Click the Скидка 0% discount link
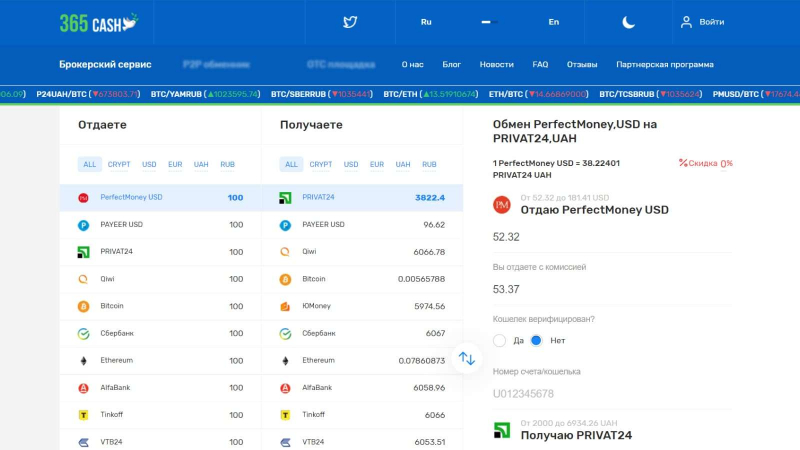The width and height of the screenshot is (800, 450). point(706,163)
